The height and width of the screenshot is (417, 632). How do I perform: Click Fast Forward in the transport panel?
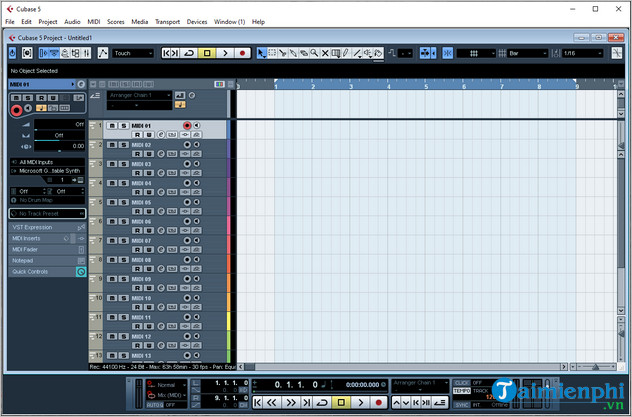(x=291, y=402)
